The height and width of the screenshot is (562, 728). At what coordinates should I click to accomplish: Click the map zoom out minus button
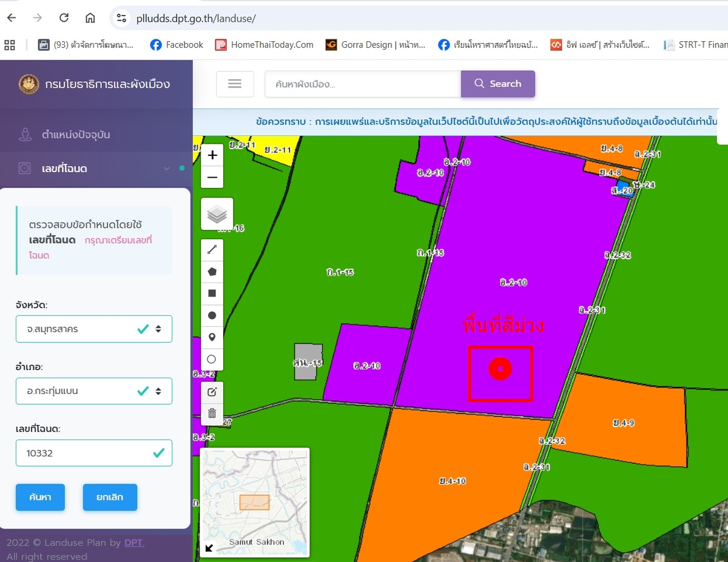tap(212, 178)
